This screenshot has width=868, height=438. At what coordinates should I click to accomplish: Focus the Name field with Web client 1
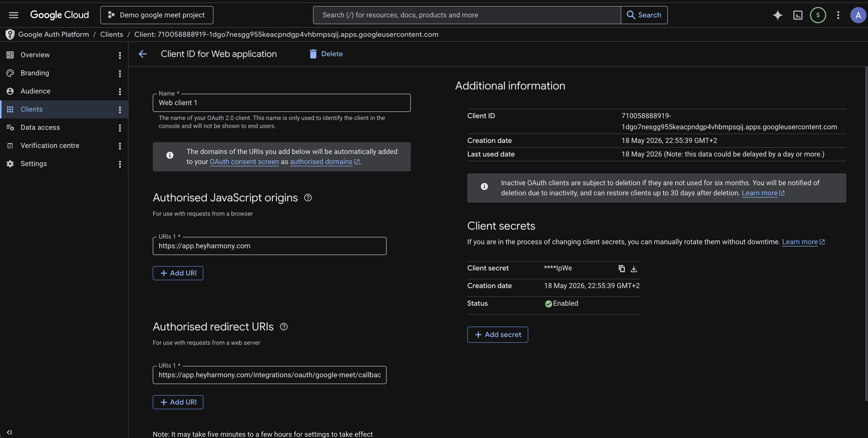click(x=281, y=103)
